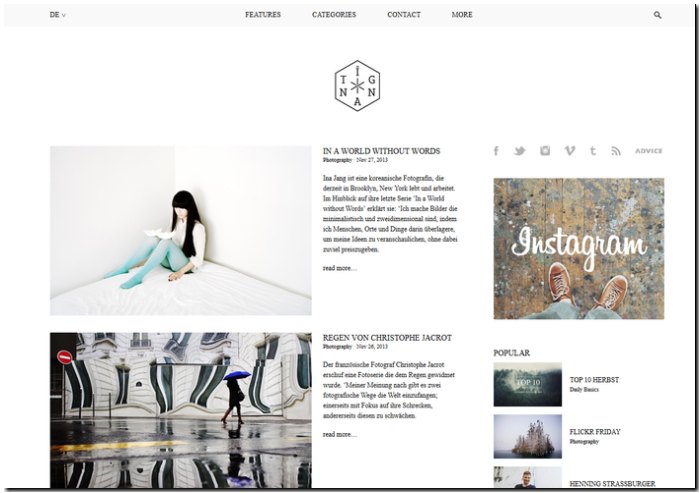The width and height of the screenshot is (700, 493).
Task: Open the Vimeo icon link
Action: coord(569,150)
